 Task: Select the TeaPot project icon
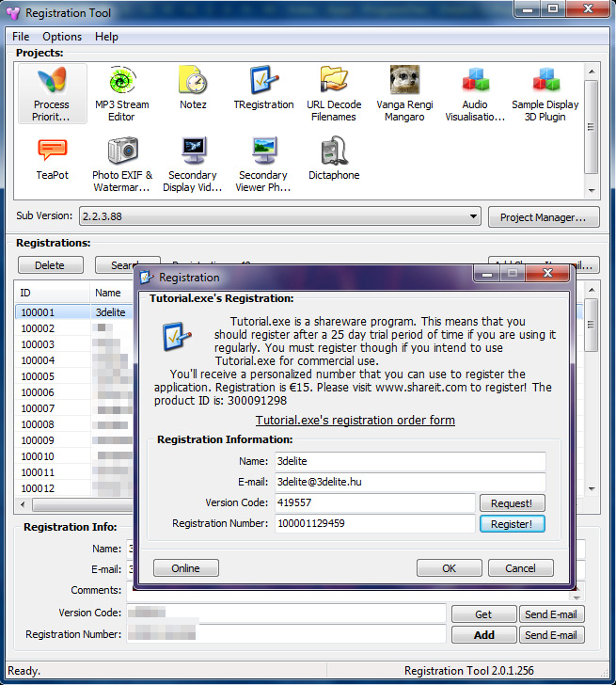(52, 158)
